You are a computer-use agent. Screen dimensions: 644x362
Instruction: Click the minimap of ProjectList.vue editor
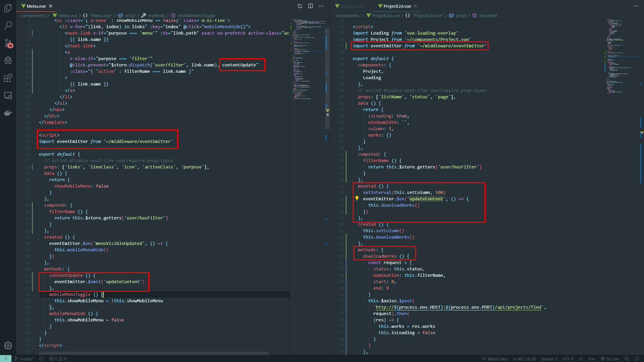pos(622,56)
